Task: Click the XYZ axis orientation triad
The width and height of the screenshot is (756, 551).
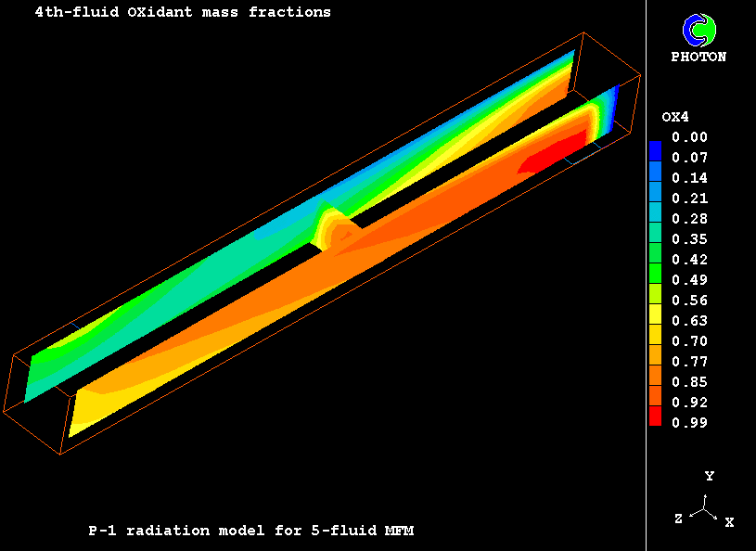Action: pos(707,509)
